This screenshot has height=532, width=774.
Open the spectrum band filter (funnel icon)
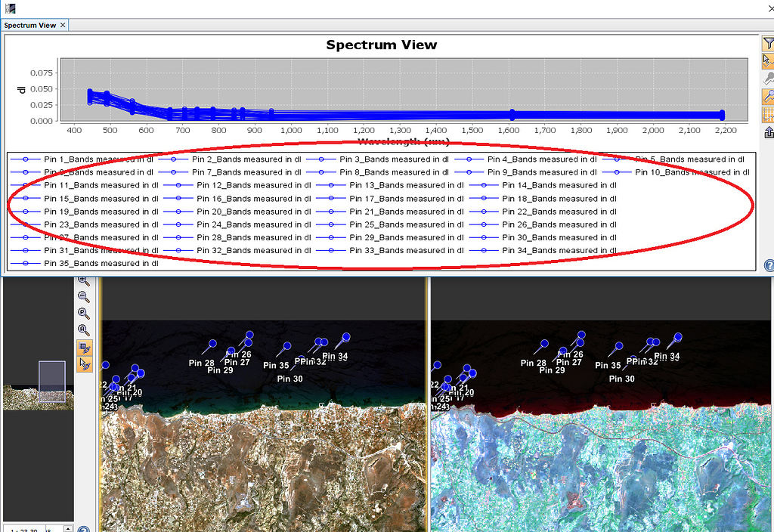click(768, 44)
